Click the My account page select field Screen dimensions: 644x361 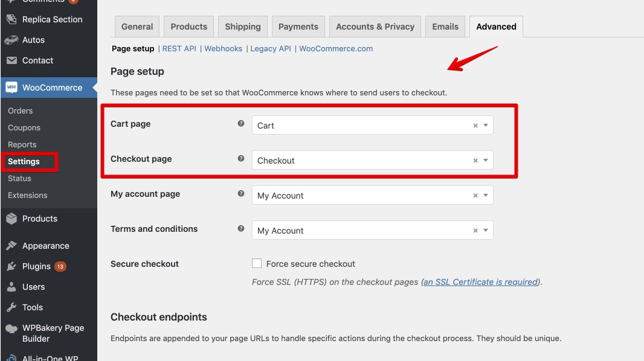[373, 195]
